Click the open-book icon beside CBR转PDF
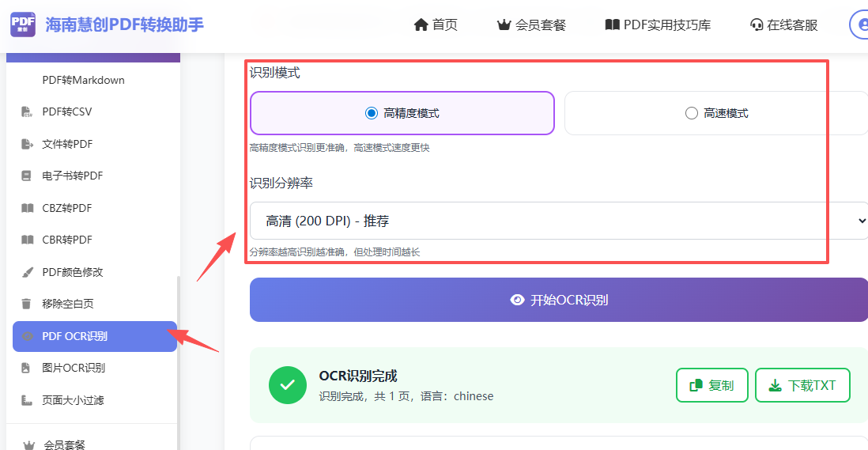Image resolution: width=868 pixels, height=450 pixels. (27, 240)
